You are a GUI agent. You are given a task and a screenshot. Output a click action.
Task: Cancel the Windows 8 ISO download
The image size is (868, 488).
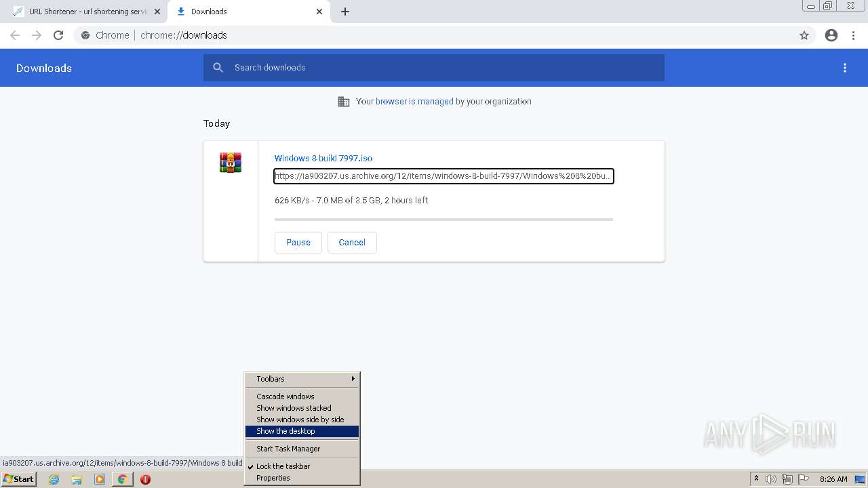(x=352, y=243)
